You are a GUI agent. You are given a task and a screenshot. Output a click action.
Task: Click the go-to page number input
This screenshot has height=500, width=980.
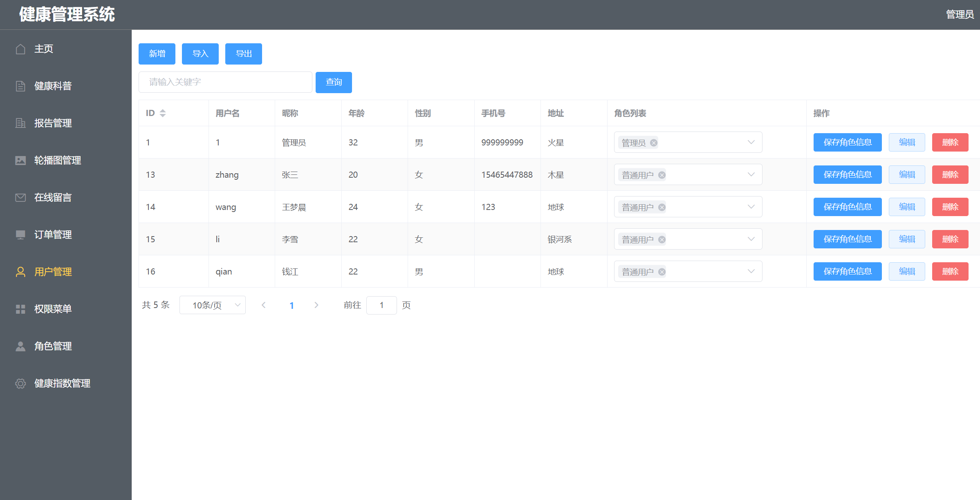click(381, 305)
